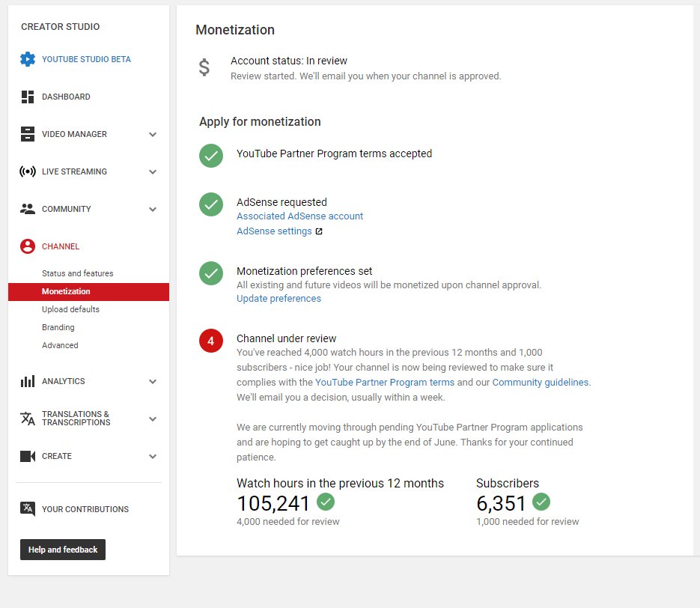This screenshot has width=700, height=608.
Task: Click the 4,000 needed for review text
Action: point(288,521)
